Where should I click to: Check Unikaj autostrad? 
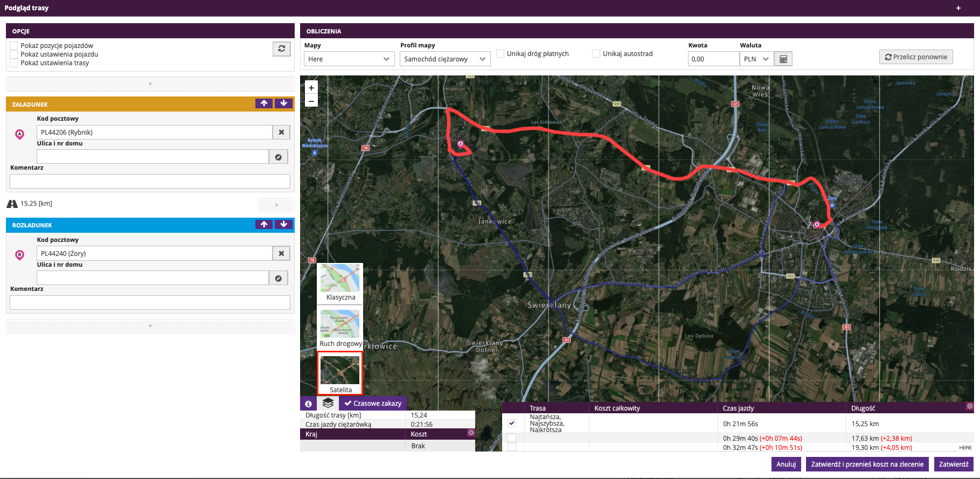point(596,53)
